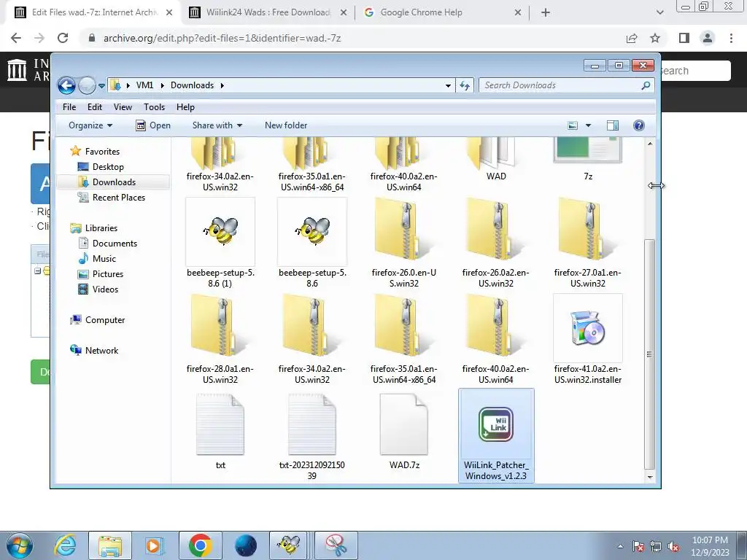Open Documents library
Image resolution: width=747 pixels, height=560 pixels.
115,244
